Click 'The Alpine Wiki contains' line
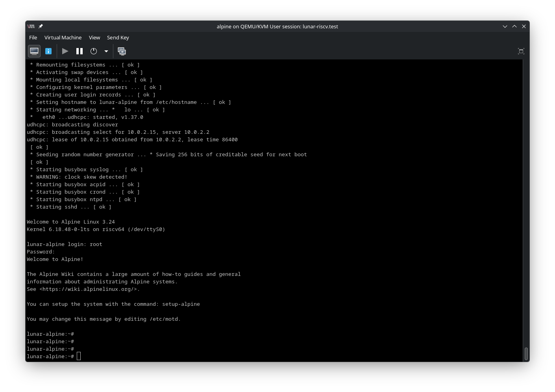The height and width of the screenshot is (392, 555). pos(134,274)
